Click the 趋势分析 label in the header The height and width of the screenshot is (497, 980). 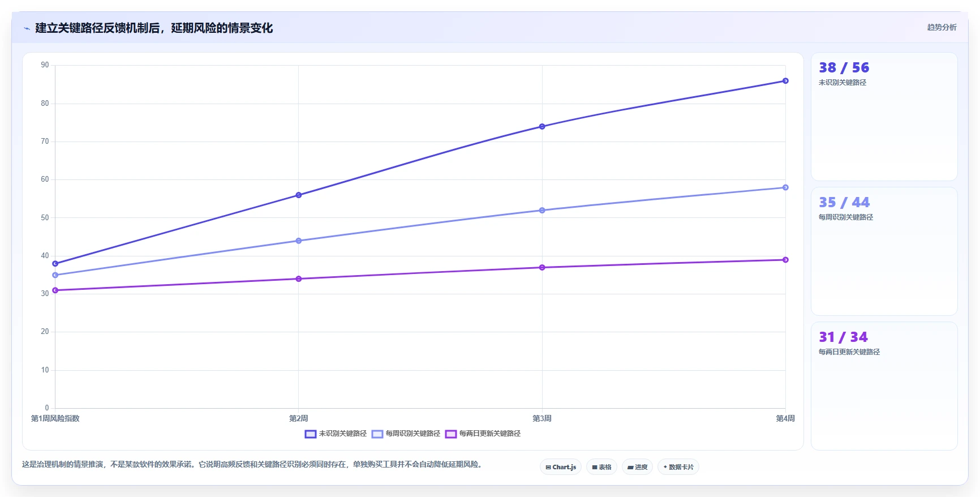click(x=942, y=27)
